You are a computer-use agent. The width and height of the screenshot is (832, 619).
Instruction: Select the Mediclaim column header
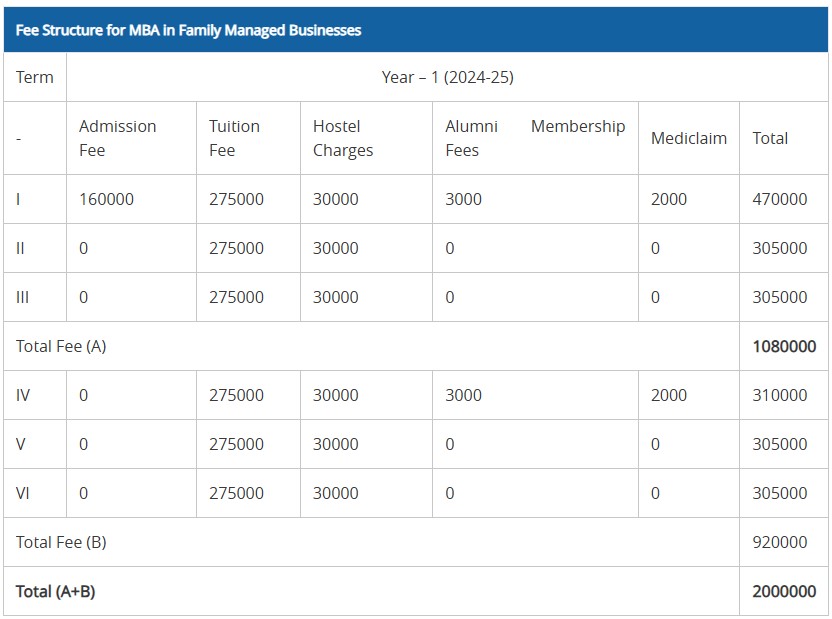coord(688,138)
